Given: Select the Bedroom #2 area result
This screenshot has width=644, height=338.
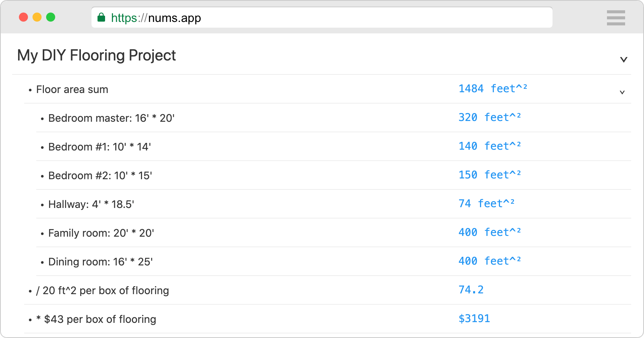Looking at the screenshot, I should 489,175.
